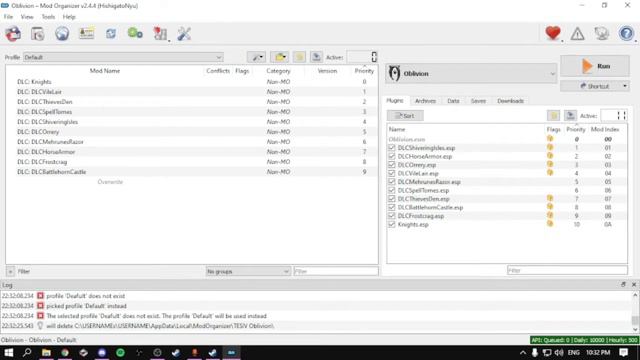Click the plugins filter text field
This screenshot has width=640, height=360.
(567, 270)
